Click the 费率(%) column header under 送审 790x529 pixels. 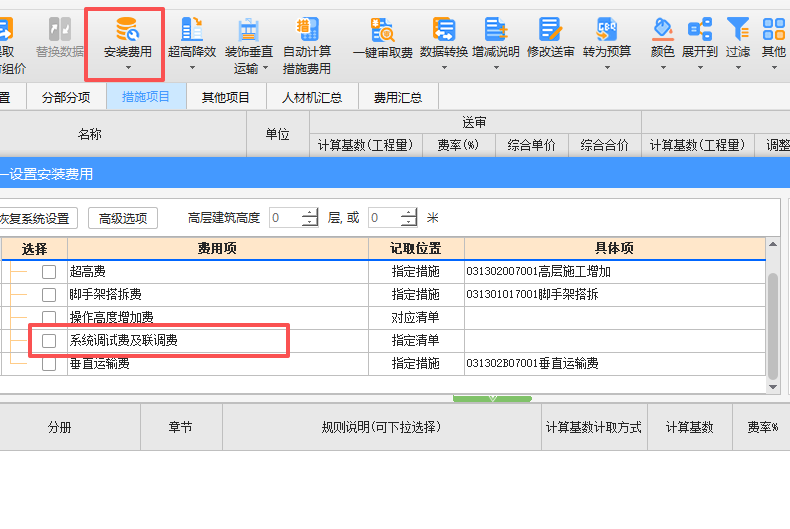pos(458,146)
